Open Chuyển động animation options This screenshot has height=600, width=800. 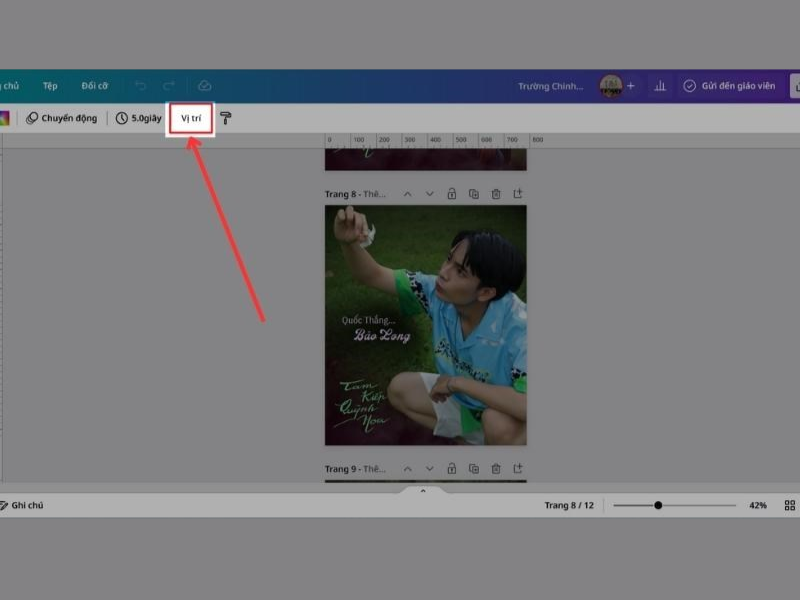[62, 118]
